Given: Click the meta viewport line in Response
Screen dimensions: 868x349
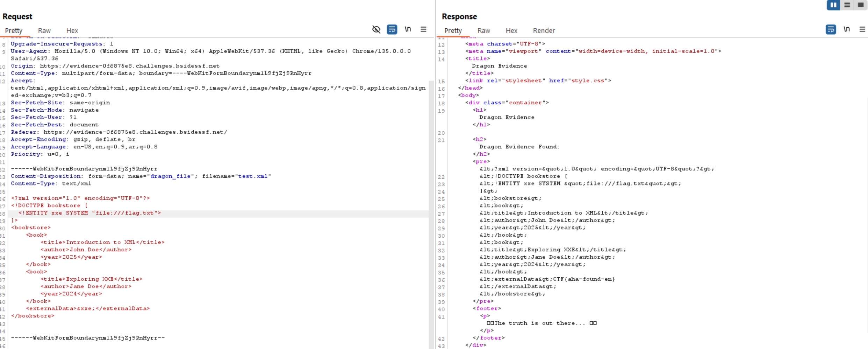Looking at the screenshot, I should 593,51.
